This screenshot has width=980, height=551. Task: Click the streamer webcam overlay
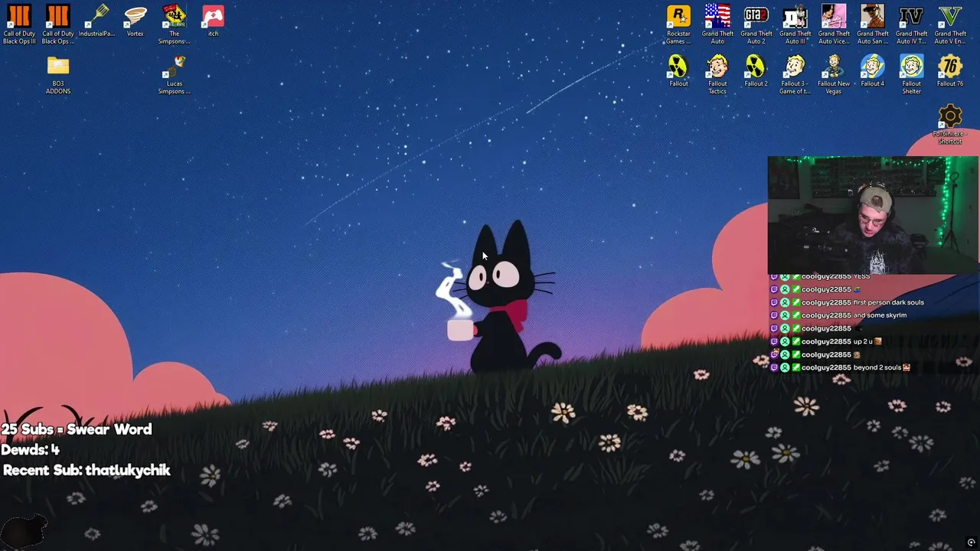coord(872,215)
